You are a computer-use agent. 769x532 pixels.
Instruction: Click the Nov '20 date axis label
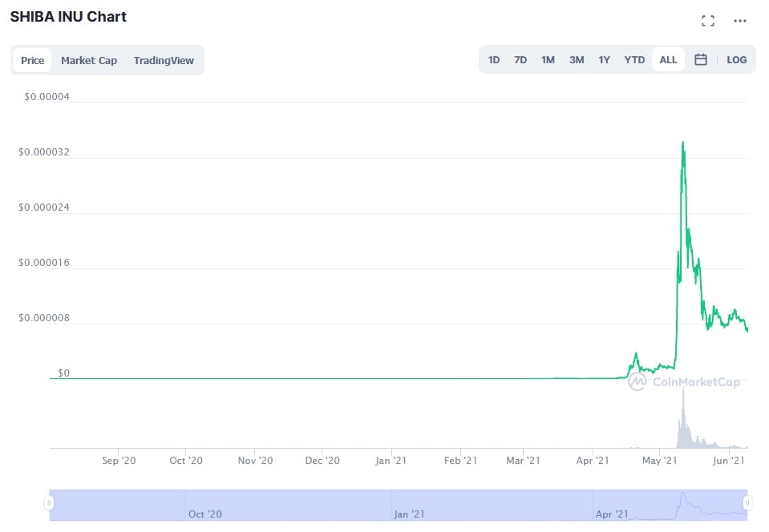[x=255, y=461]
